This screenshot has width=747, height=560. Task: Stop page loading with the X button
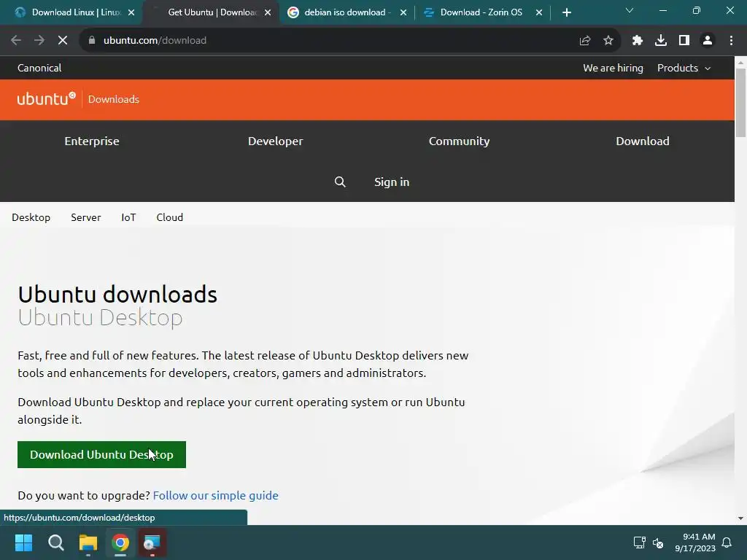coord(63,41)
